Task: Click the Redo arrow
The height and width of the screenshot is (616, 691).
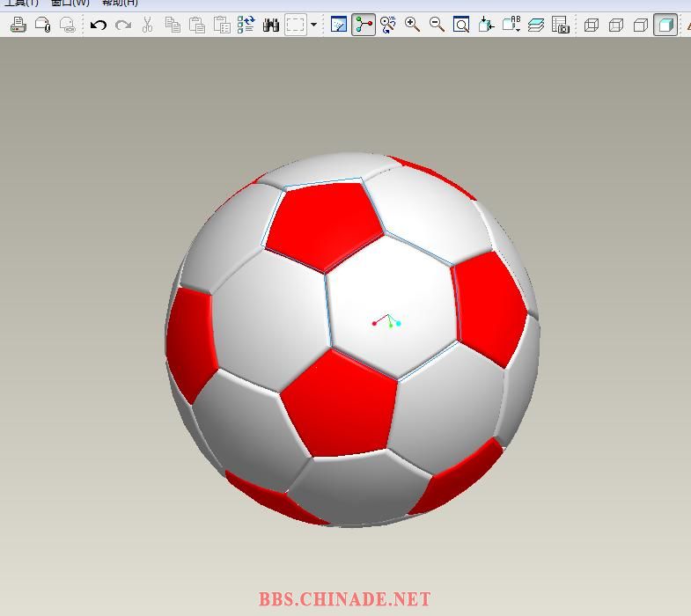Action: click(x=123, y=25)
